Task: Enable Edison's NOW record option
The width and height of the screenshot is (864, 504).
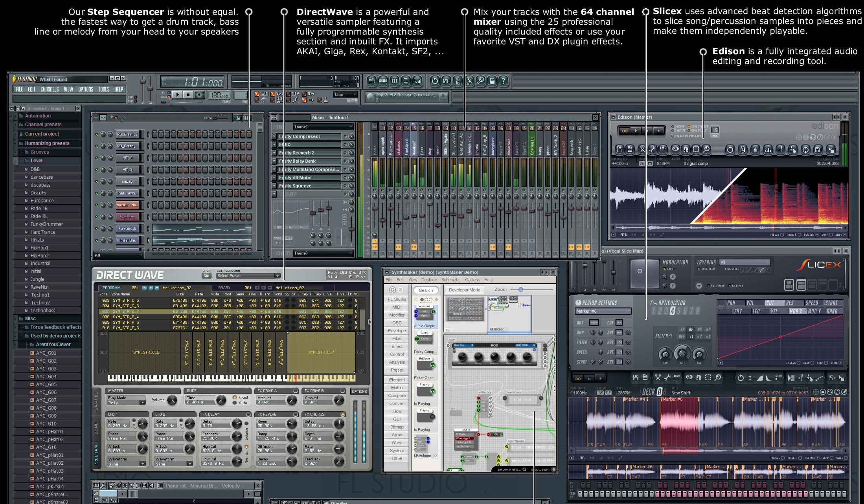Action: [x=678, y=126]
